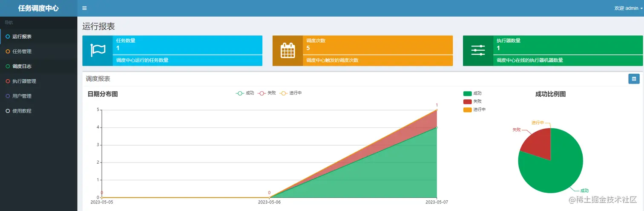
Task: Toggle red 失败 swatch in pie legend
Action: [467, 101]
